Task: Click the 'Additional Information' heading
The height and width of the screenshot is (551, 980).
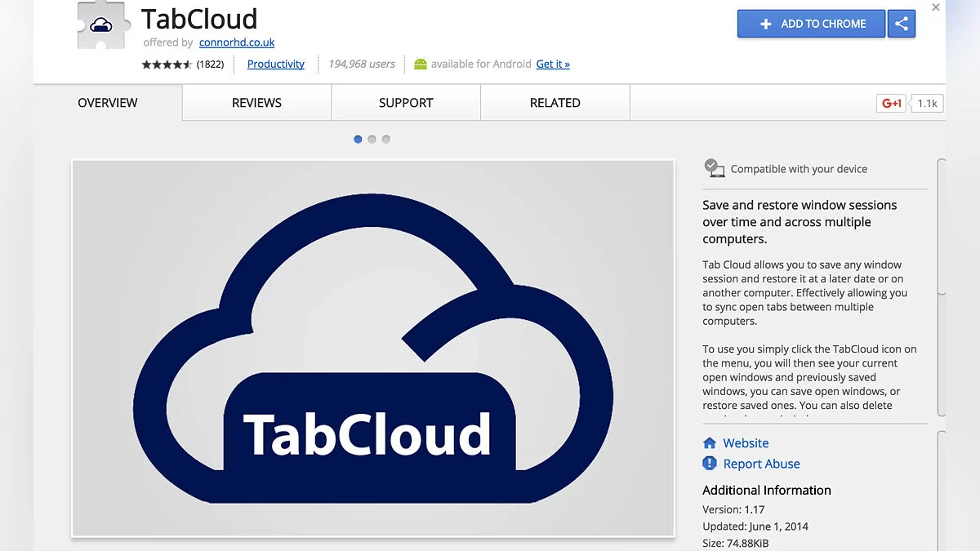Action: click(767, 491)
